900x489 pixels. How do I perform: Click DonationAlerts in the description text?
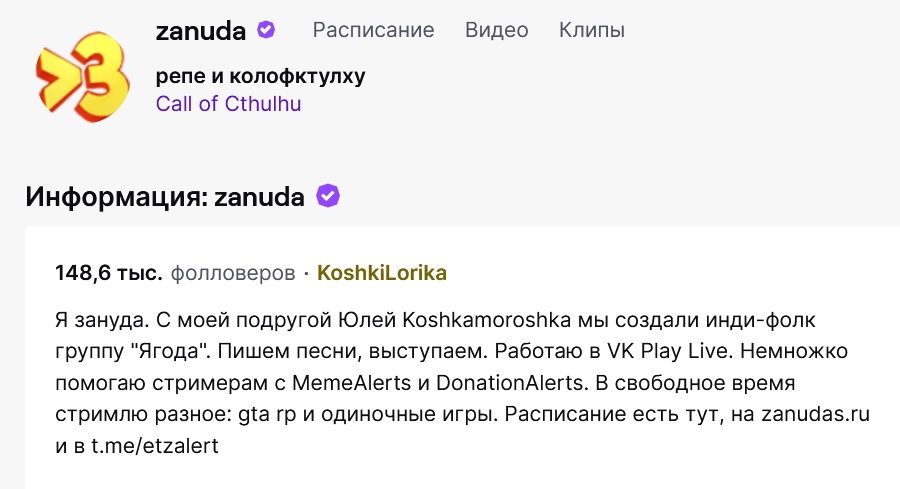coord(512,383)
